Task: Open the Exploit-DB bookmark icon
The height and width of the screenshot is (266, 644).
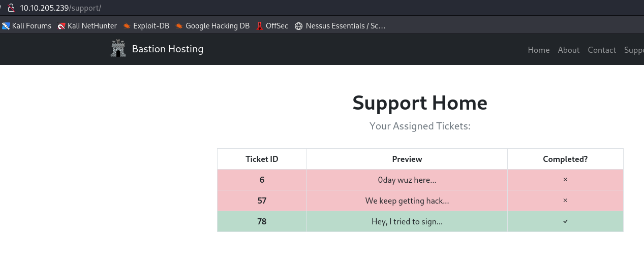Action: coord(127,26)
